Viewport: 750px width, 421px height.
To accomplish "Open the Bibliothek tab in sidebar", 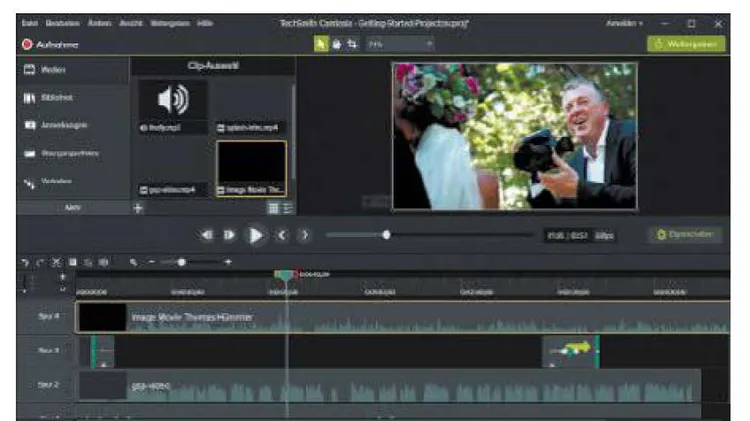I will coord(73,98).
